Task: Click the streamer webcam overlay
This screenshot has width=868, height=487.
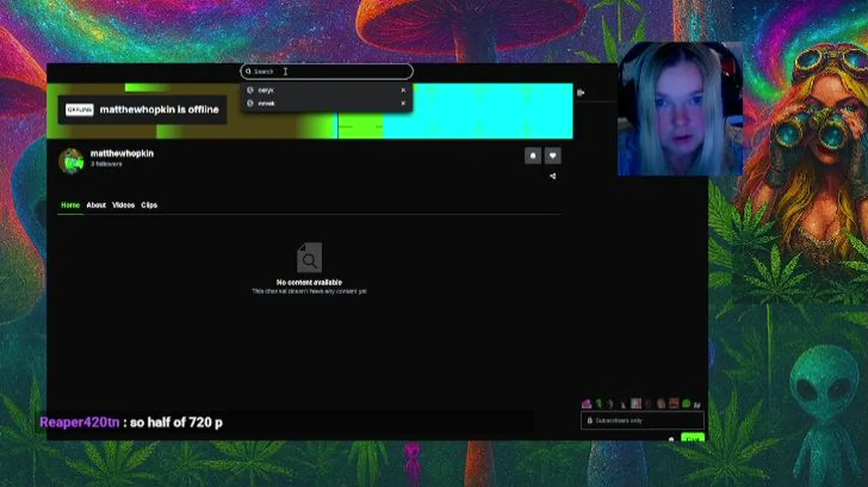Action: coord(680,109)
